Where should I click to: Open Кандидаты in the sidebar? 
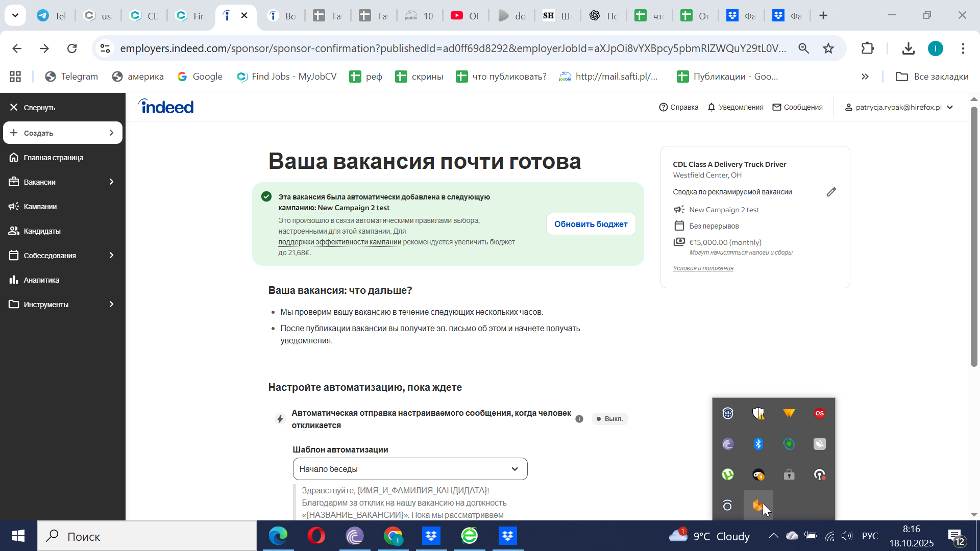tap(42, 231)
